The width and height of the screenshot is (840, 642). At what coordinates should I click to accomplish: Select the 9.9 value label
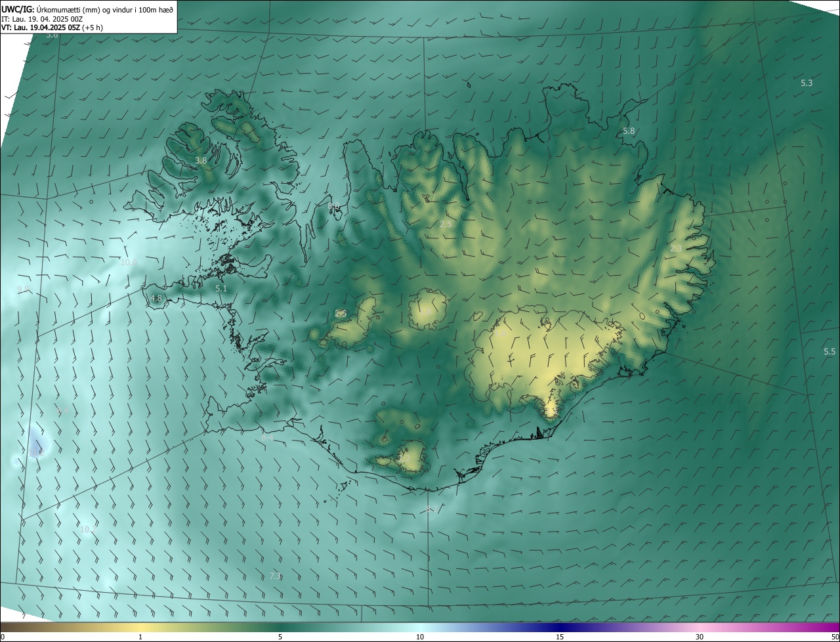[23, 289]
